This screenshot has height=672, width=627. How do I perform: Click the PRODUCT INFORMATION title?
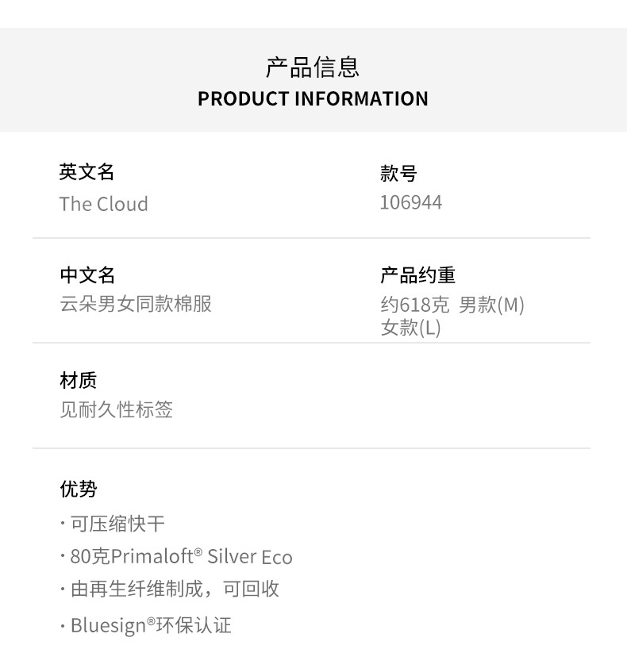tap(313, 99)
